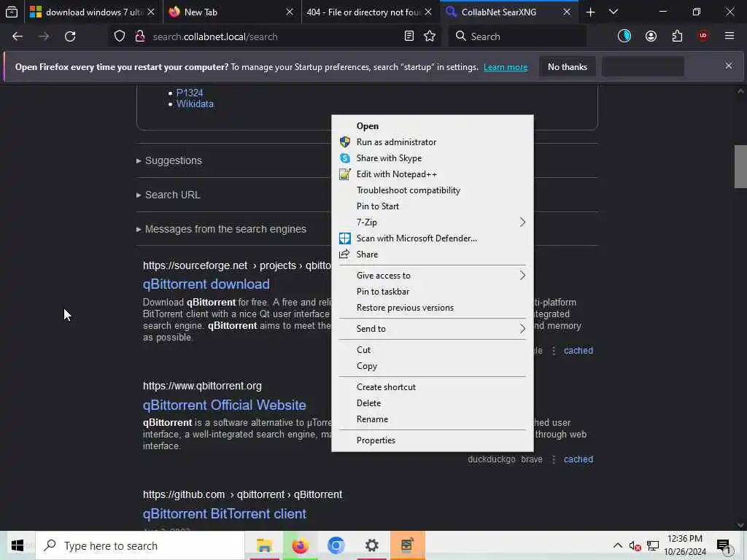Open the extensions puzzle icon

pos(677,36)
